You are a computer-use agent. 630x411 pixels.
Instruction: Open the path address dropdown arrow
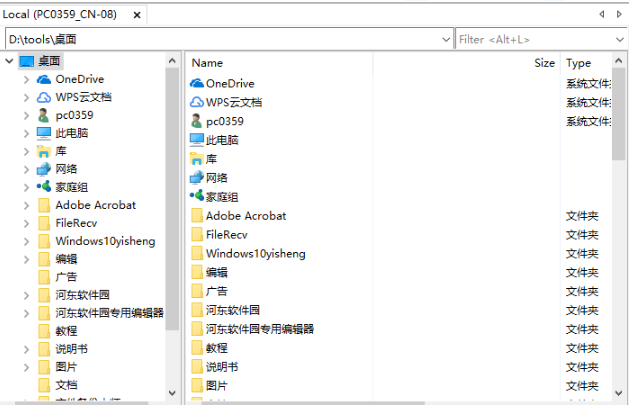coord(446,39)
